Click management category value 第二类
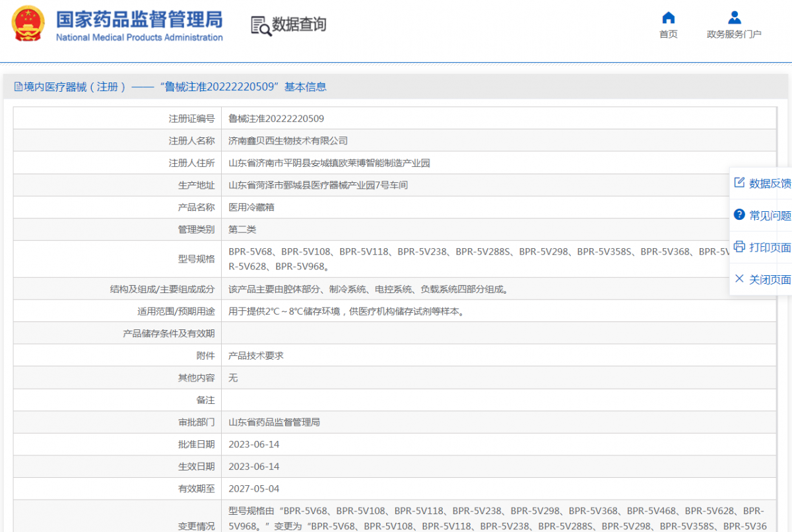Screen dimensions: 792x532 pyautogui.click(x=242, y=230)
